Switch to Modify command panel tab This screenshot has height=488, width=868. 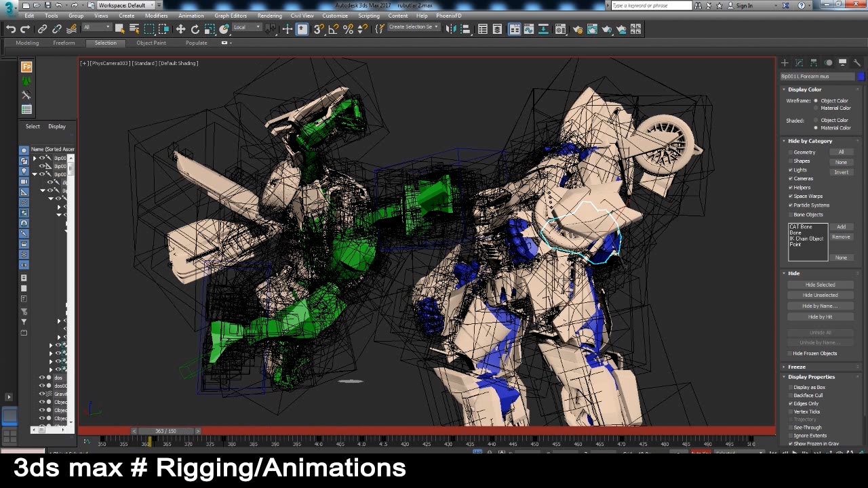point(799,62)
